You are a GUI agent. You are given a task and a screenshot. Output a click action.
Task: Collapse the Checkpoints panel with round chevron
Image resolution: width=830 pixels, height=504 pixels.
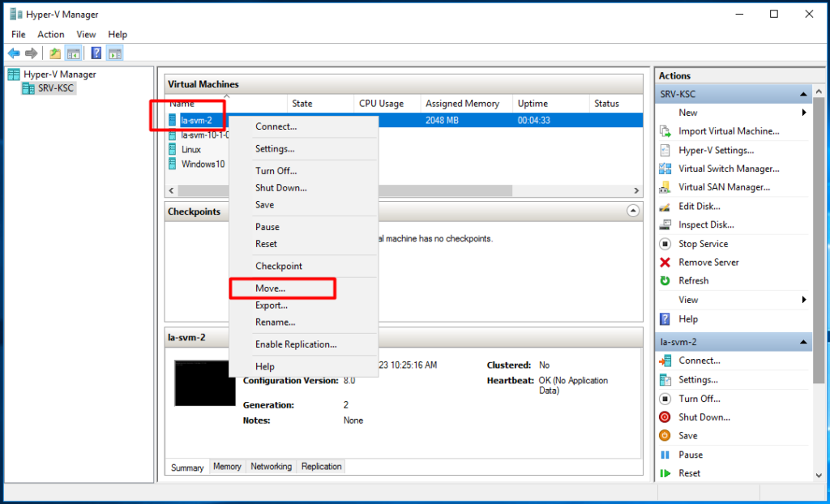pyautogui.click(x=632, y=211)
